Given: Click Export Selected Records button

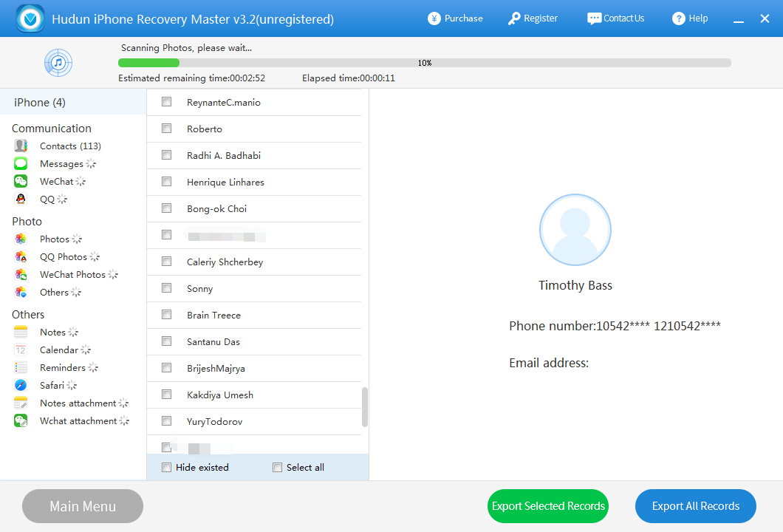Looking at the screenshot, I should (548, 506).
